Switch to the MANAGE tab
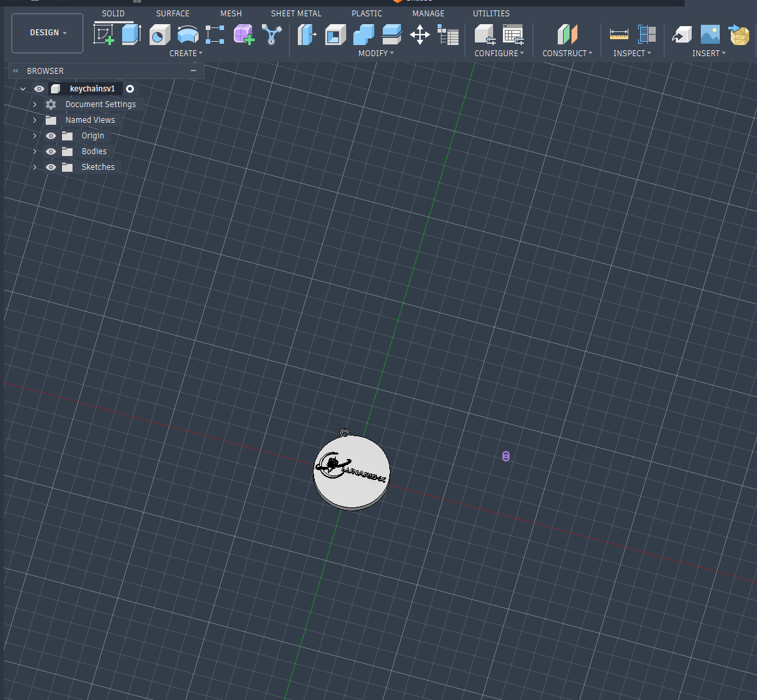 coord(428,14)
